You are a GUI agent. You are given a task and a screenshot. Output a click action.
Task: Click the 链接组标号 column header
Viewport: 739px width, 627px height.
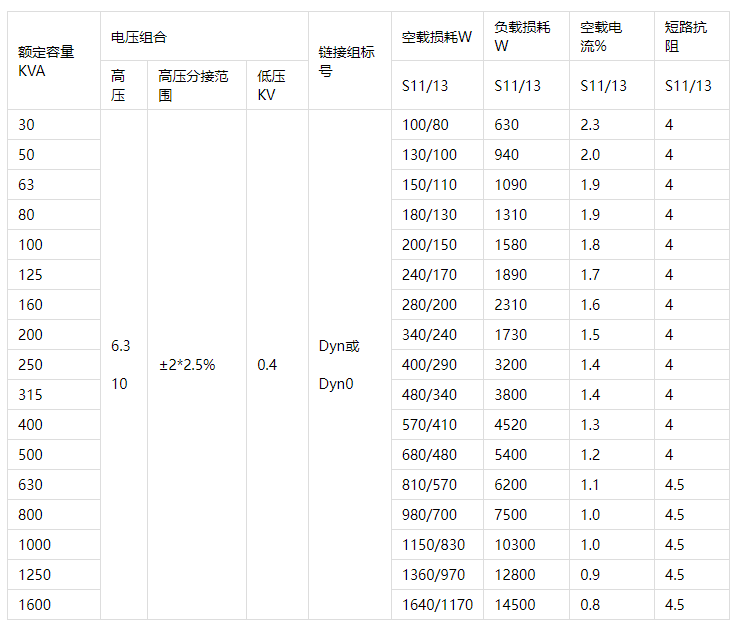coord(347,61)
